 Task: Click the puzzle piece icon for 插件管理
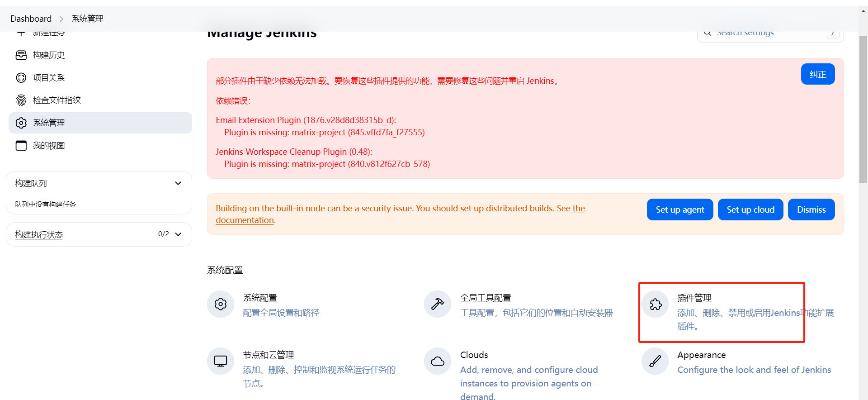pyautogui.click(x=656, y=304)
